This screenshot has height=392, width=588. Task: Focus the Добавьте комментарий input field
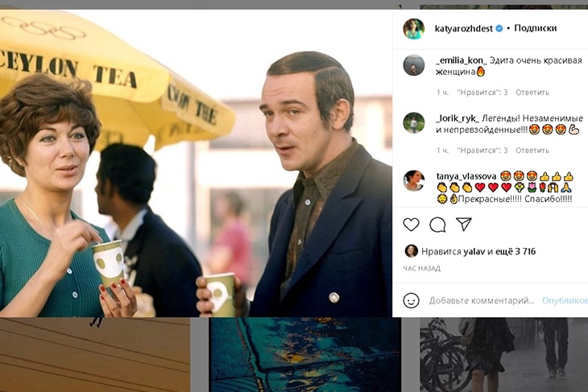[x=481, y=300]
